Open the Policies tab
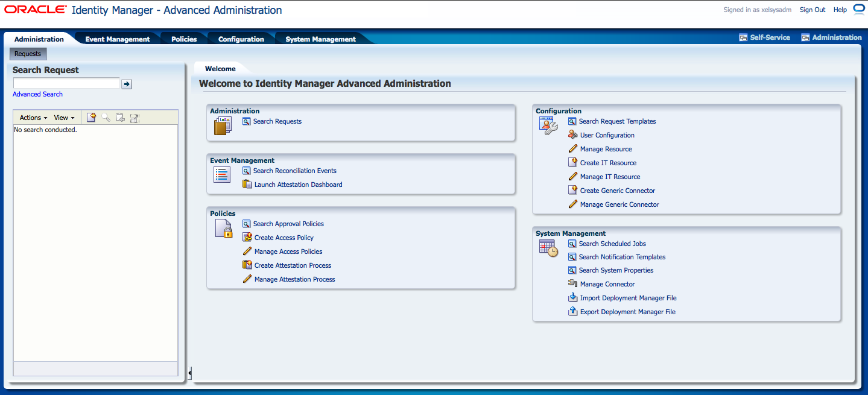The image size is (868, 395). [x=184, y=39]
